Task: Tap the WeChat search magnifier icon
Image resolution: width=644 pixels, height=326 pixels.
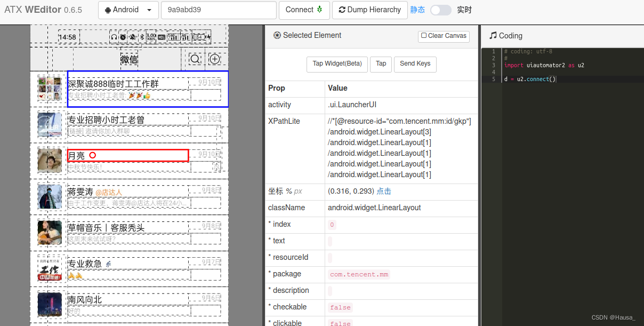Action: [x=196, y=59]
